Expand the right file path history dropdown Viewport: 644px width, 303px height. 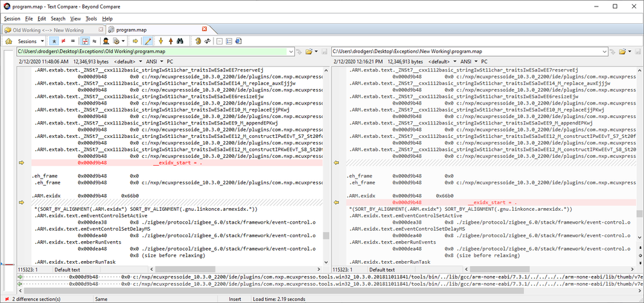(605, 52)
